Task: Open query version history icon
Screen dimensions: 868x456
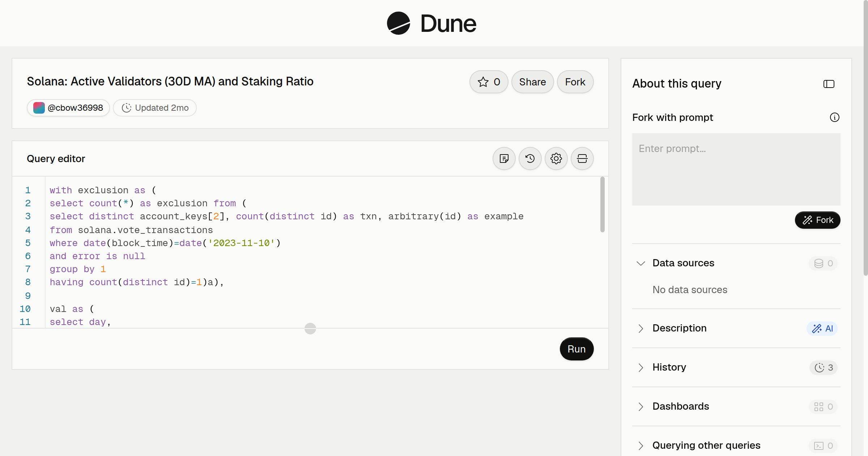Action: (530, 159)
